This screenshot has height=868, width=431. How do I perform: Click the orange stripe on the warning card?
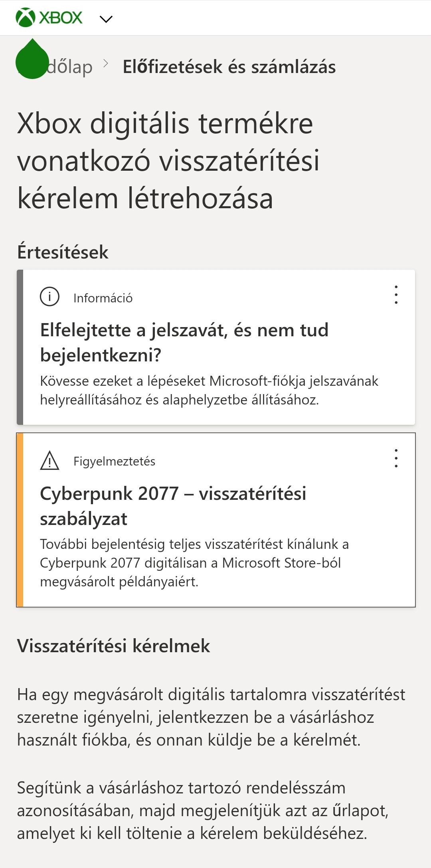click(20, 520)
